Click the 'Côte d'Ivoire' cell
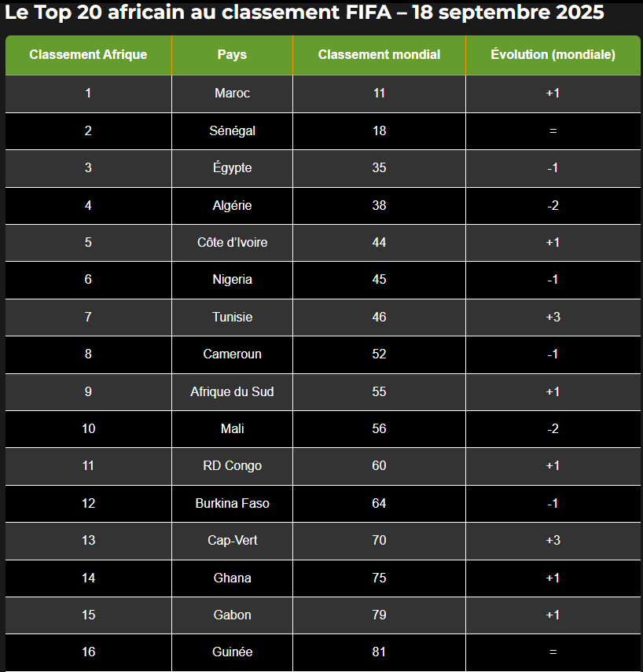The height and width of the screenshot is (672, 643). (232, 243)
